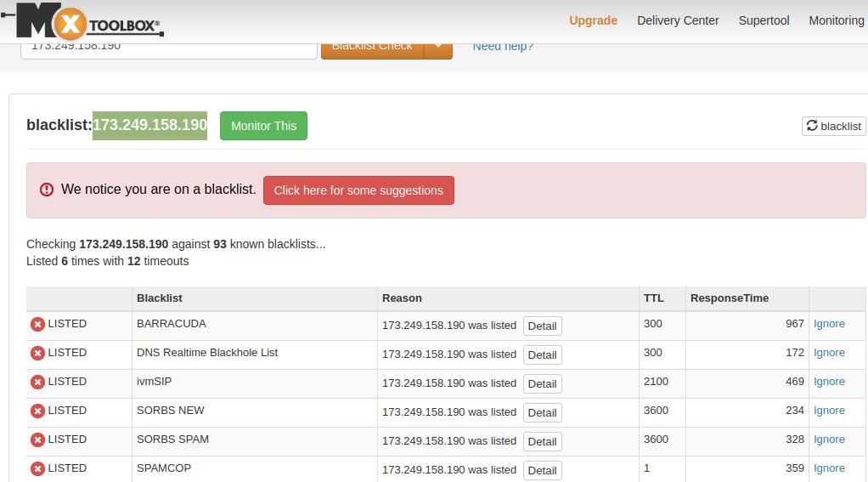
Task: Click the DNS Realtime Blackhole List name
Action: pos(207,352)
